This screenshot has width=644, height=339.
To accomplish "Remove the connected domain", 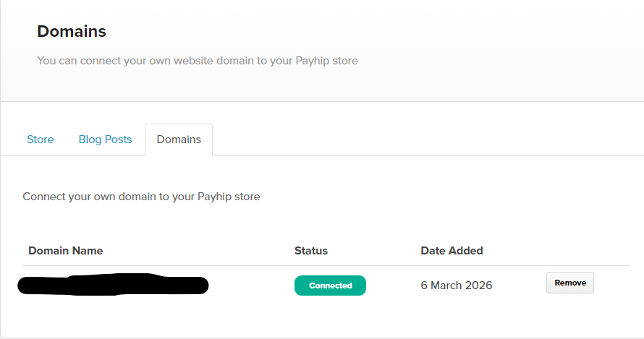I will 570,283.
